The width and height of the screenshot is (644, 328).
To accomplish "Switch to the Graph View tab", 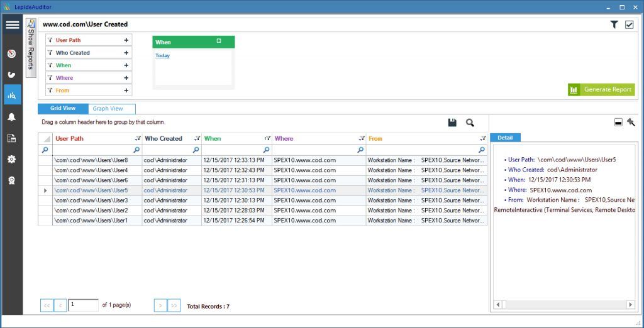I will coord(108,109).
